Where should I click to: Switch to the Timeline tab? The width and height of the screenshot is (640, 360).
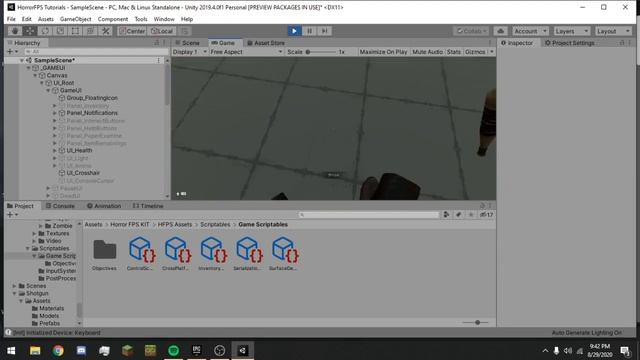[148, 206]
